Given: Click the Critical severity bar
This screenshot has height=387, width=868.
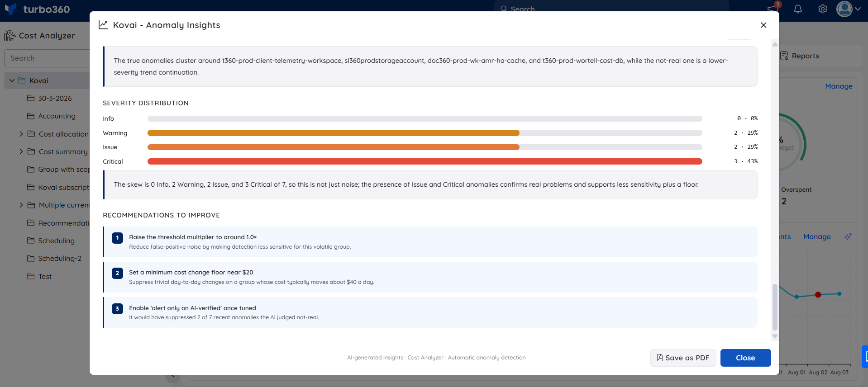Looking at the screenshot, I should [x=424, y=161].
